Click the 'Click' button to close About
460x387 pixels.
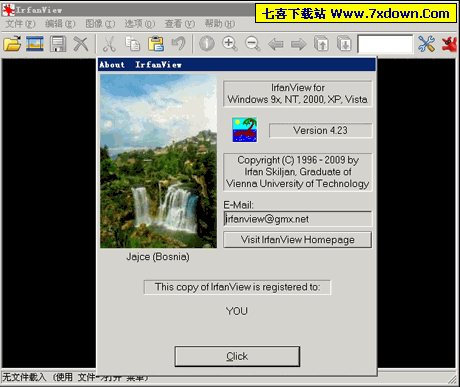(237, 356)
